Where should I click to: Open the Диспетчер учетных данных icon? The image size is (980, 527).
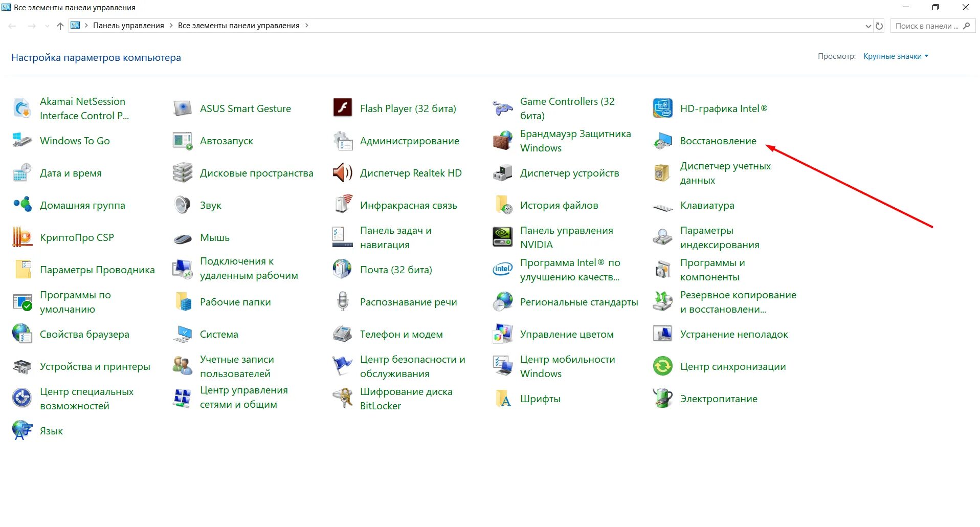662,173
